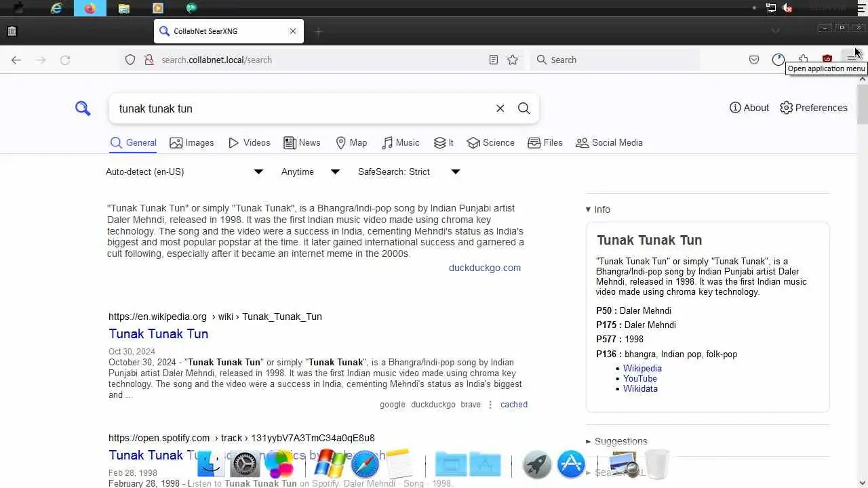The height and width of the screenshot is (488, 868).
Task: Open the three-dot menu next to cached
Action: [x=490, y=405]
